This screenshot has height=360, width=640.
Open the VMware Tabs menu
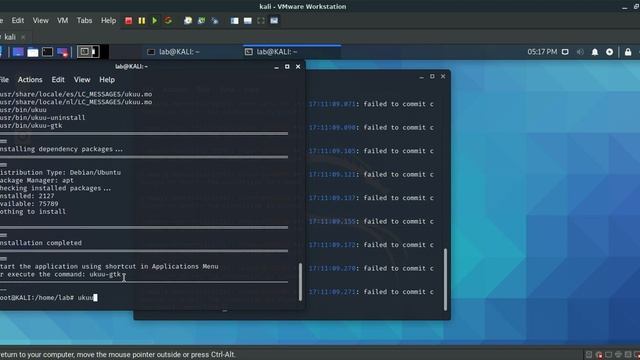84,20
